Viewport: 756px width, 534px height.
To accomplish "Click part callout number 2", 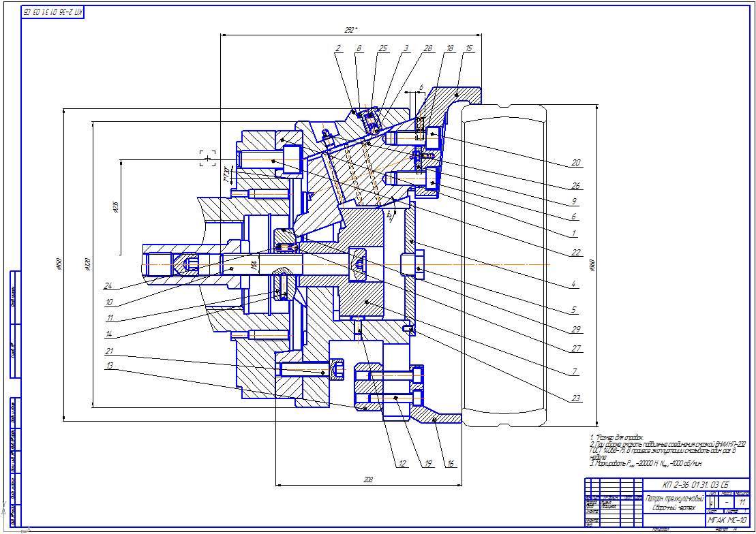I will (x=339, y=48).
